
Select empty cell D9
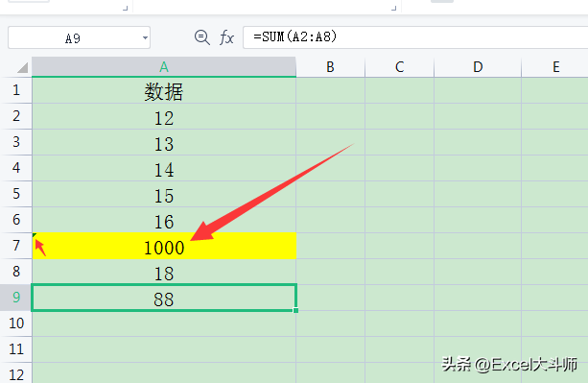478,298
